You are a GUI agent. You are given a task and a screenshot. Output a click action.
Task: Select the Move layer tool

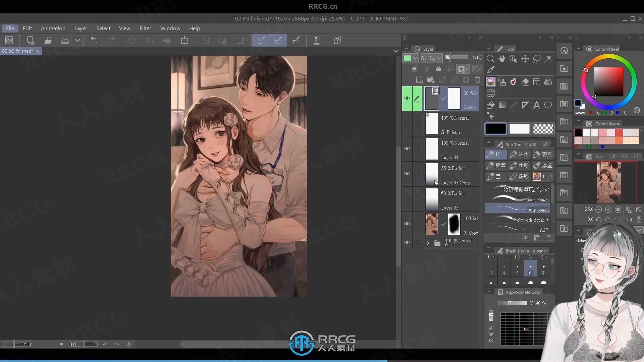[525, 59]
